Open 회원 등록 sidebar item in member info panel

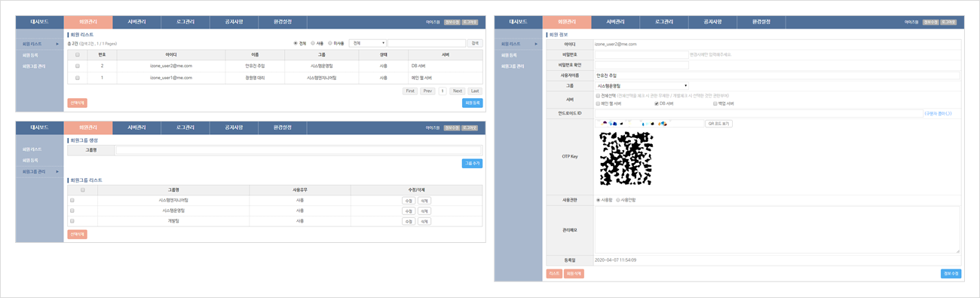coord(509,55)
